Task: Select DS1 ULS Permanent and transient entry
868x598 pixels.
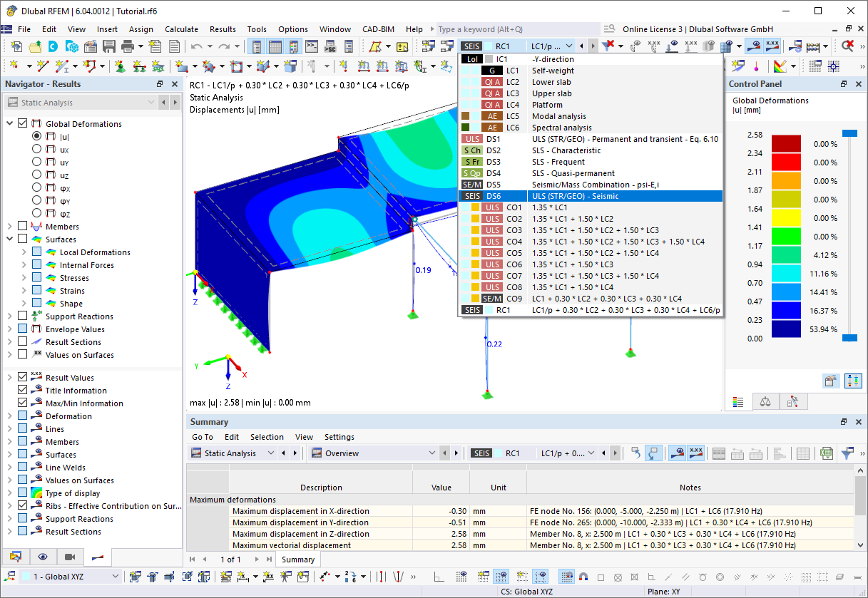Action: 591,139
